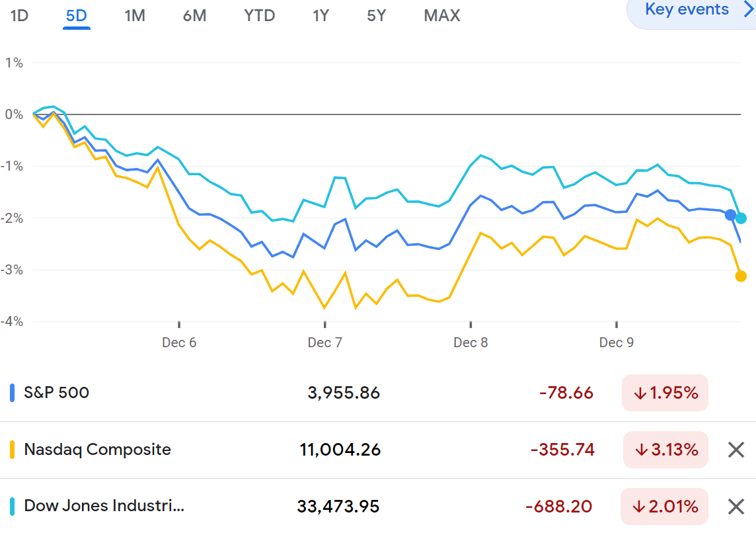This screenshot has width=756, height=533.
Task: Click S&P 500 down 1.95% badge
Action: pyautogui.click(x=665, y=393)
